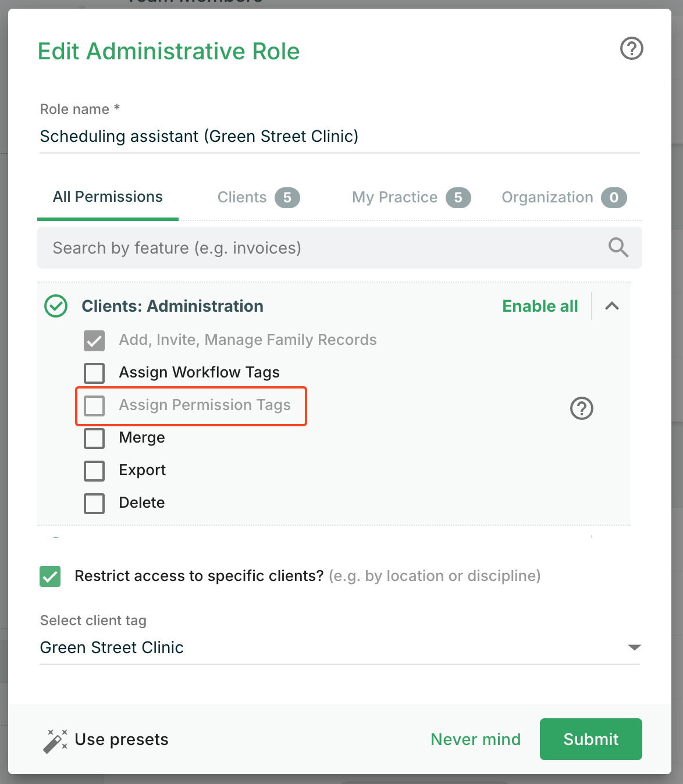Open the help icon beside Edit Administrative Role
The width and height of the screenshot is (683, 784).
pos(631,48)
